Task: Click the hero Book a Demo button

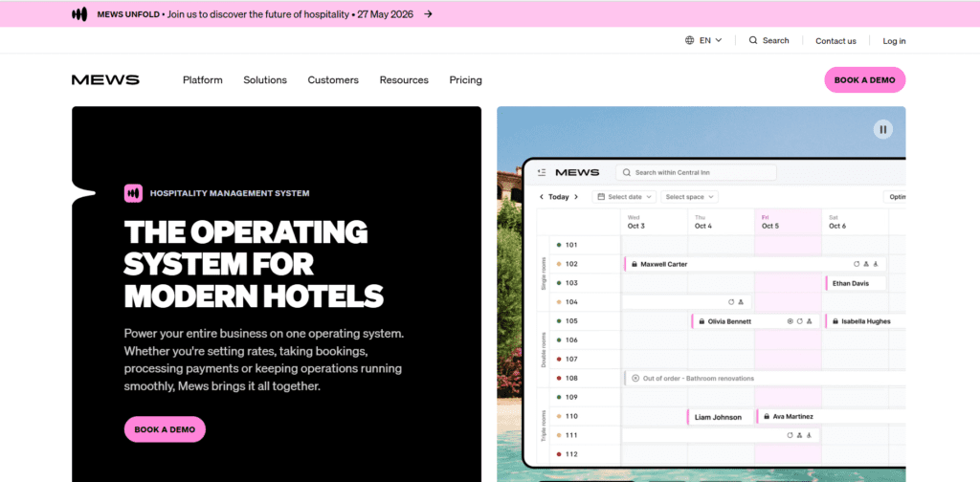Action: tap(165, 429)
